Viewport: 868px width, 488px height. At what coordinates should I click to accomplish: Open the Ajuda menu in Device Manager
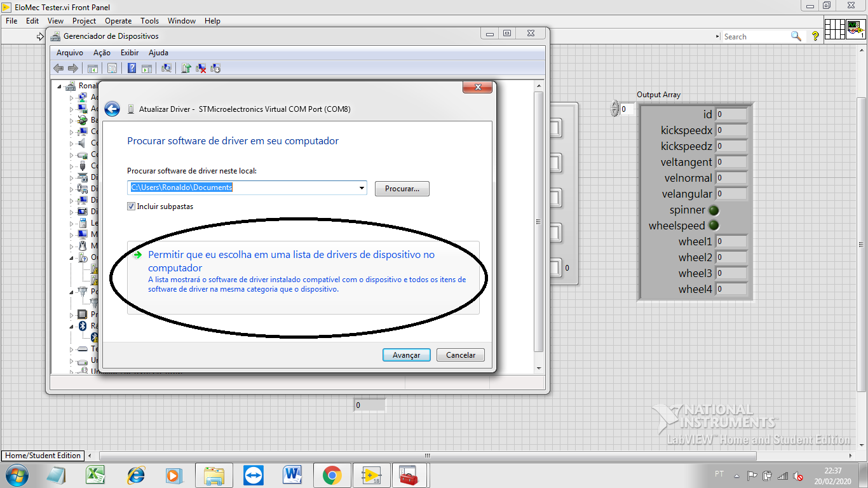[158, 53]
